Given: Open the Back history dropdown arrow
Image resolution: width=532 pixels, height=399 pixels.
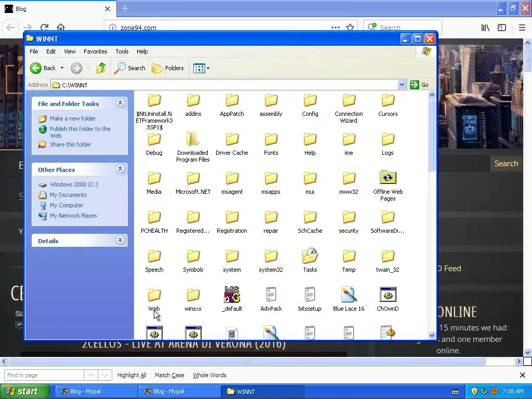Looking at the screenshot, I should pos(62,68).
